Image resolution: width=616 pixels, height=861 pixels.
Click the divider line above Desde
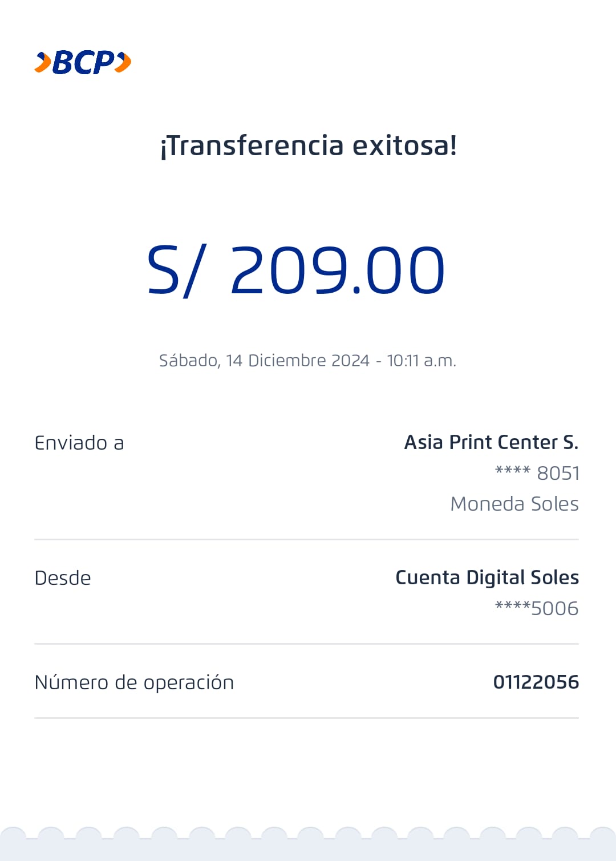pyautogui.click(x=306, y=539)
